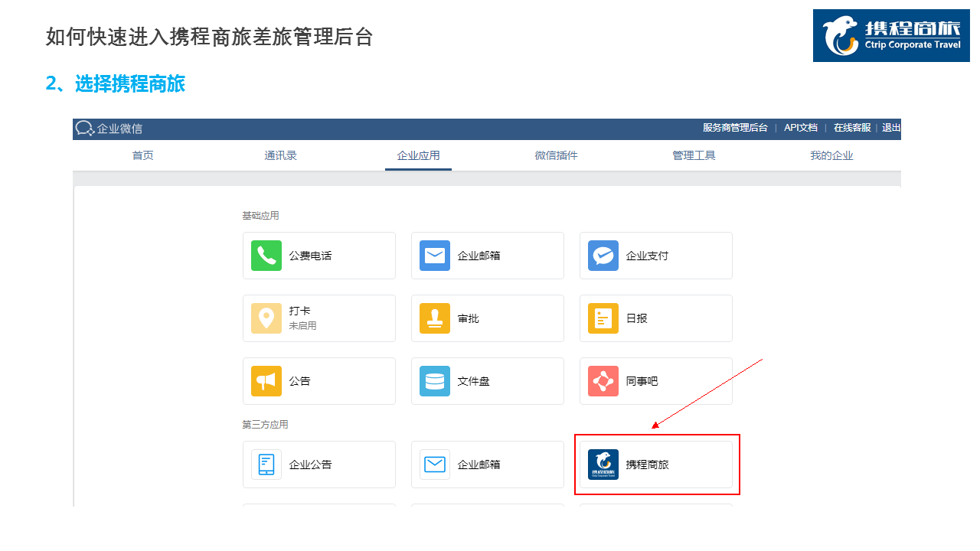Click the 同事吧 red network icon
Viewport: 980px width, 551px height.
pos(603,381)
